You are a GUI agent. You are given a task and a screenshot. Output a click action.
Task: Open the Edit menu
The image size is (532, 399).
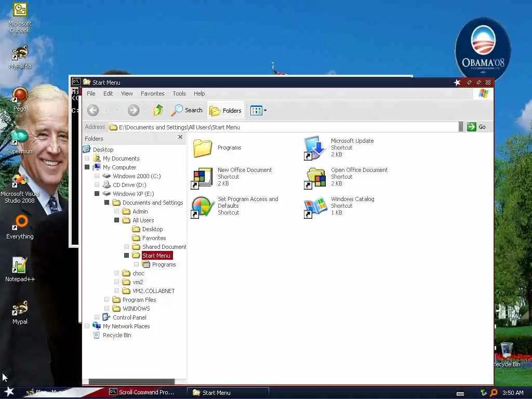108,94
